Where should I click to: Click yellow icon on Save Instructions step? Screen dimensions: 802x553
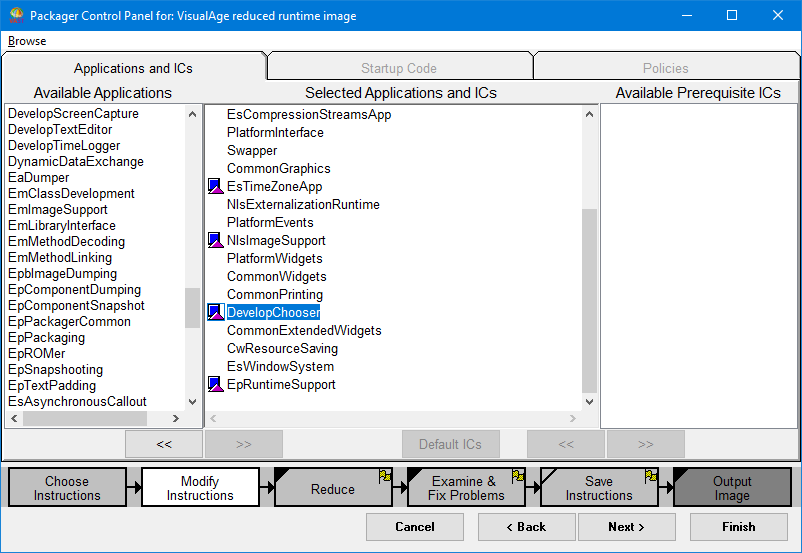pos(651,476)
